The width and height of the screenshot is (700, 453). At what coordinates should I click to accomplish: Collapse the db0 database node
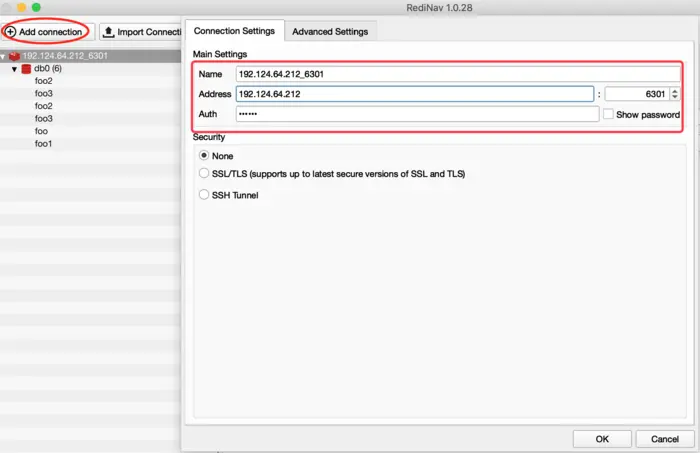(x=14, y=69)
